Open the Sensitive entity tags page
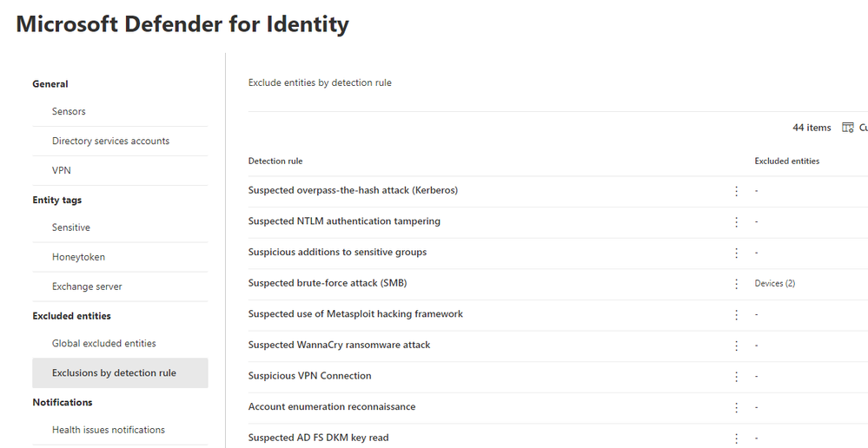 [x=71, y=227]
